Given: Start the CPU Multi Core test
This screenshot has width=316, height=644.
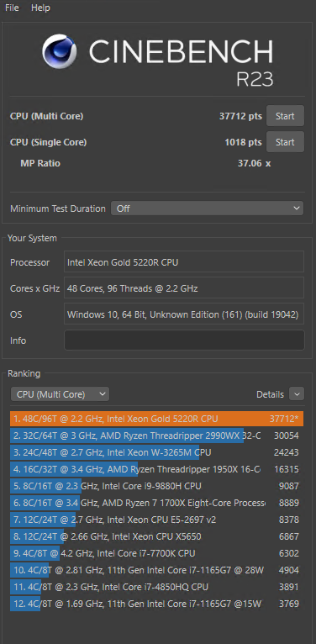Looking at the screenshot, I should pyautogui.click(x=285, y=116).
